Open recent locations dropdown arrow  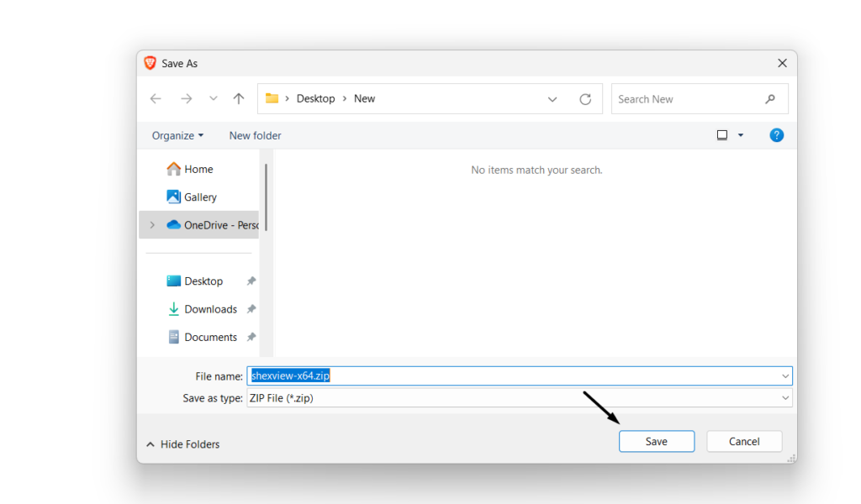214,99
